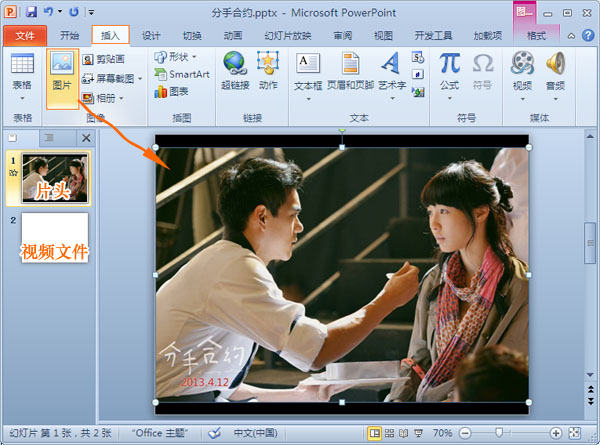Undo the last action in the quick access toolbar

tap(48, 12)
